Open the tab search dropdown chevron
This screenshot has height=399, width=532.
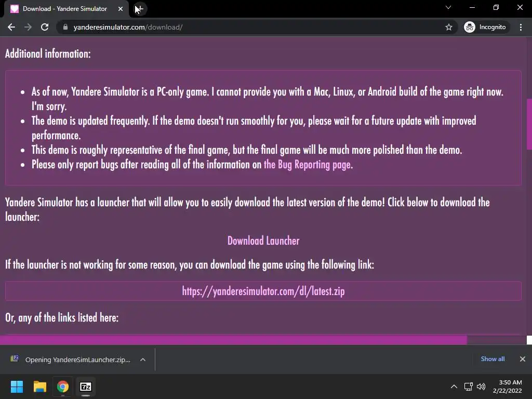click(448, 7)
